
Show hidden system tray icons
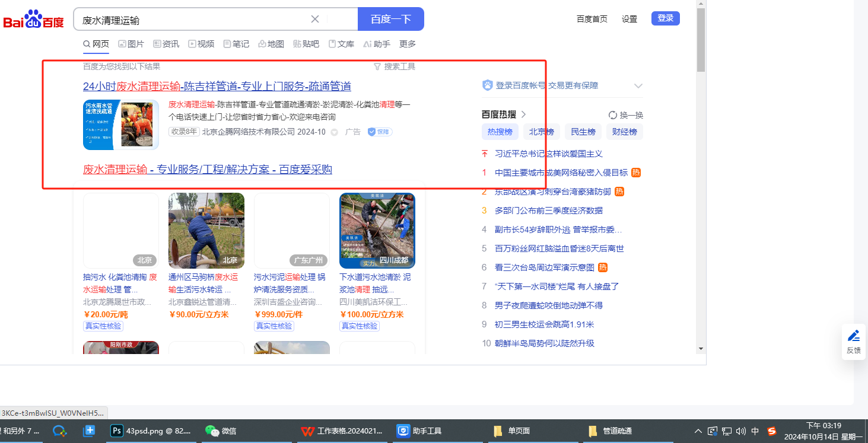698,431
